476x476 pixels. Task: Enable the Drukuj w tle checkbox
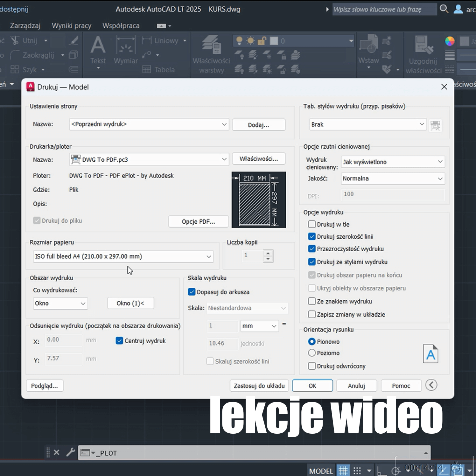tap(312, 224)
